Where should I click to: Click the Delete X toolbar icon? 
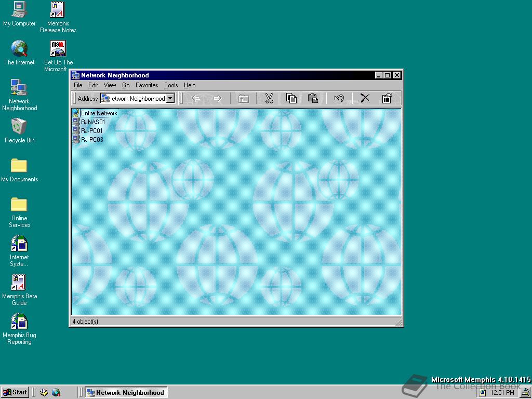[365, 98]
